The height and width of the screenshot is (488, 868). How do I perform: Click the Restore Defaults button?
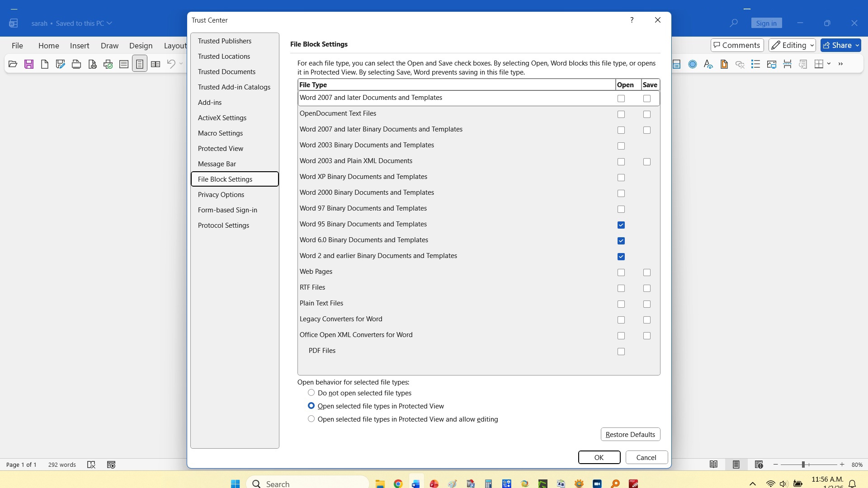click(x=630, y=434)
